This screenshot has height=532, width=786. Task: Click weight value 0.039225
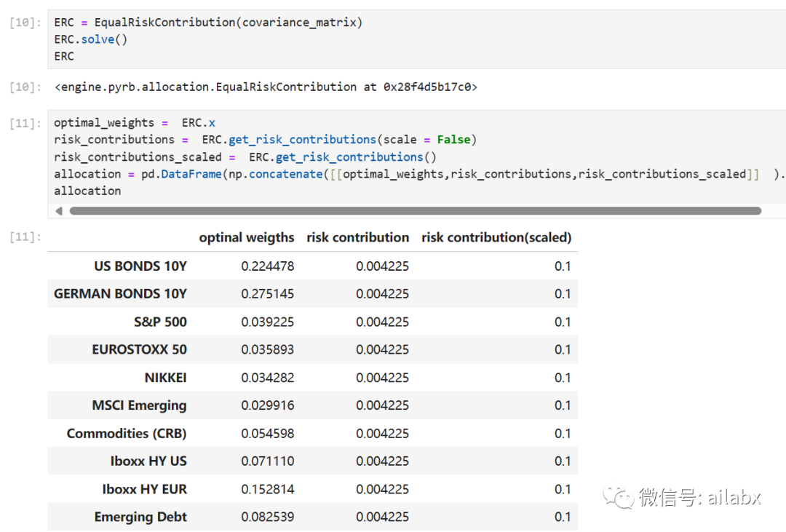[x=268, y=322]
